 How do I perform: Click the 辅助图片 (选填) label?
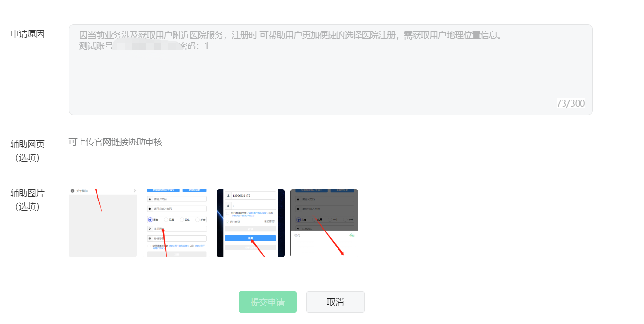tap(28, 200)
